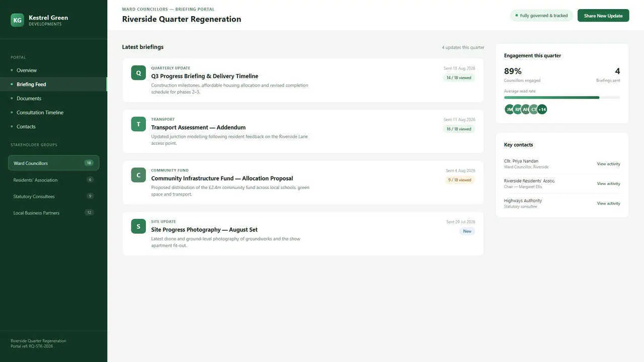644x362 pixels.
Task: Open the Overview portal page
Action: coord(53,70)
